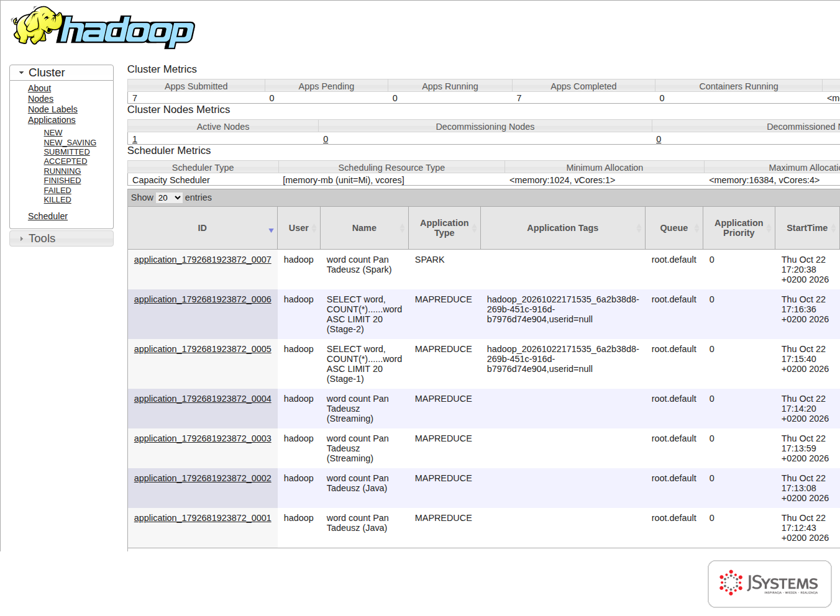Viewport: 840px width, 616px height.
Task: Open application_1792681923872_0004 details
Action: [x=203, y=399]
